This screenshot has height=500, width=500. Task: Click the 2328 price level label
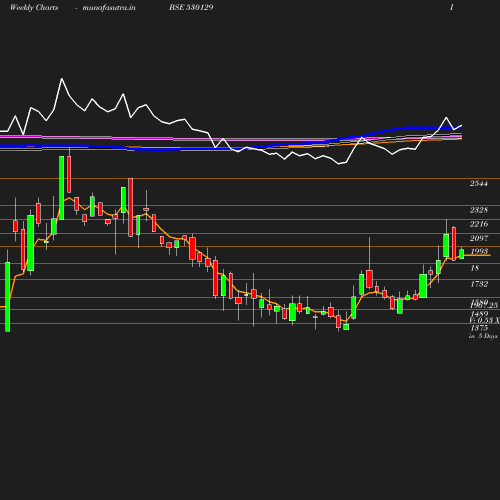click(479, 210)
